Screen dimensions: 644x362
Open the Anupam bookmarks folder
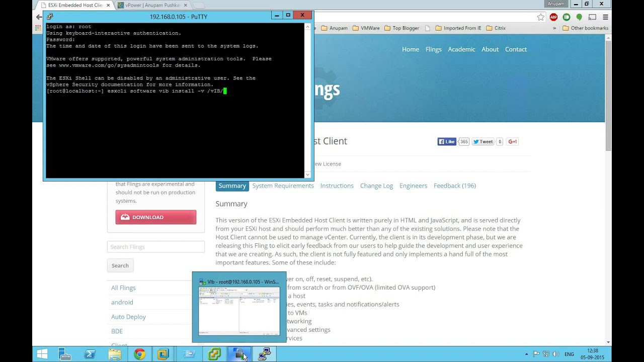(334, 28)
